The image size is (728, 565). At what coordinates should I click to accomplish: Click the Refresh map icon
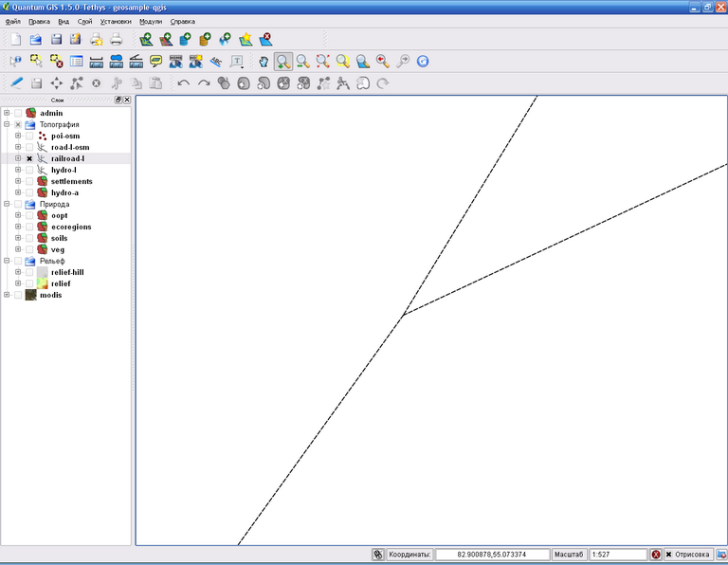tap(423, 62)
